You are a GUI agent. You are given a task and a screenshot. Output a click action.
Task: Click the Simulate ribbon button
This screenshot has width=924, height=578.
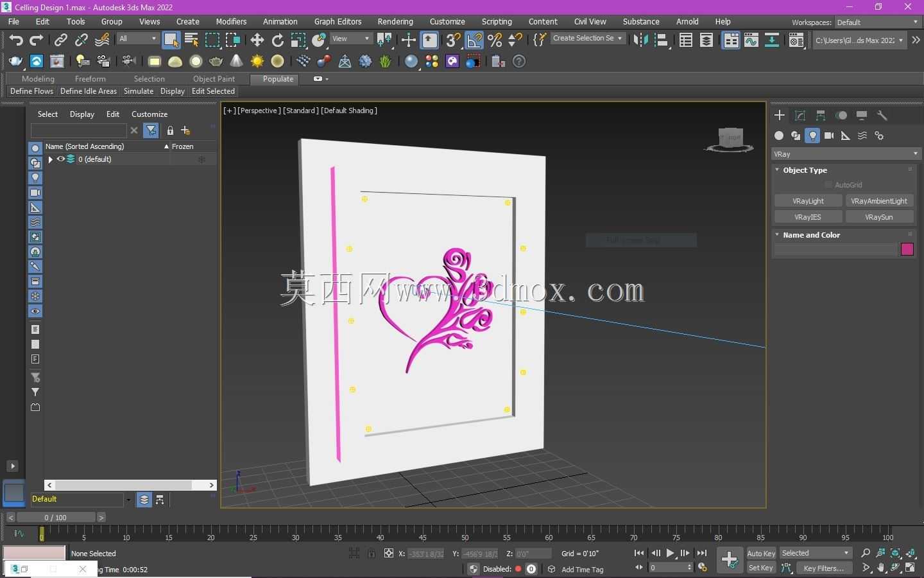(x=139, y=91)
